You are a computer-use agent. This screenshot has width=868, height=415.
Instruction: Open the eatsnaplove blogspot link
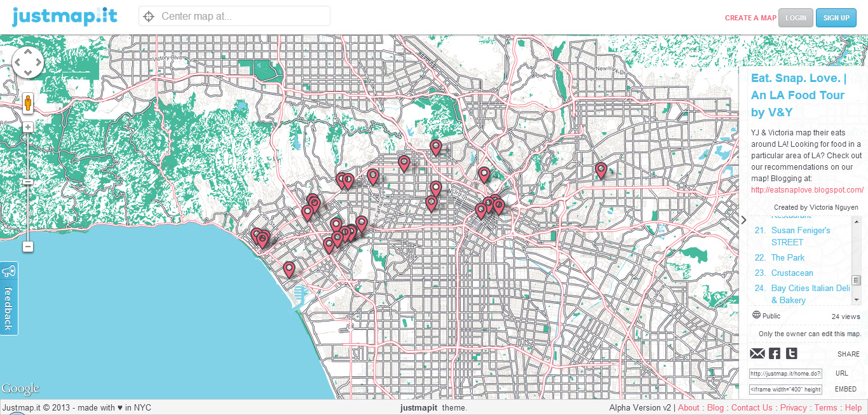pyautogui.click(x=807, y=190)
